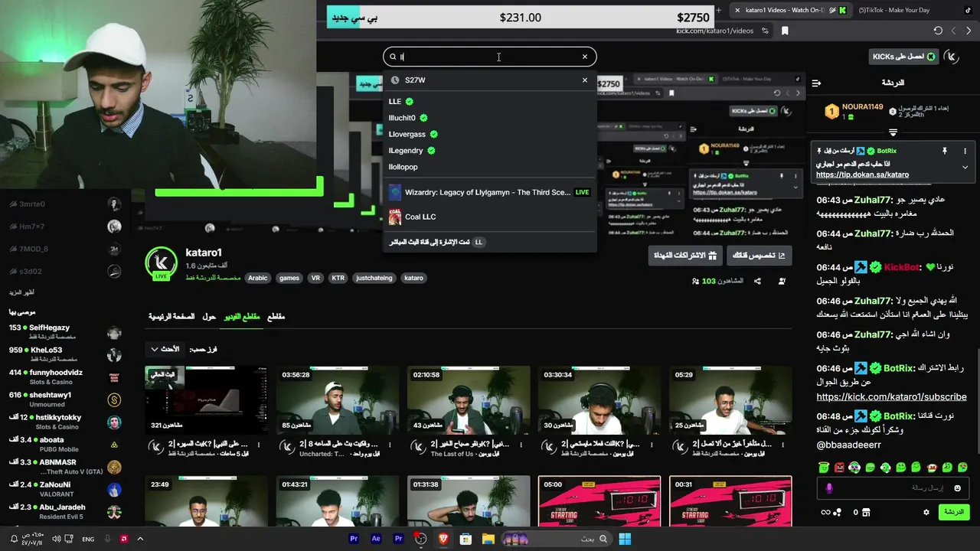Open the tip.dokan.sa/kataro link in chat
This screenshot has width=980, height=551.
(x=862, y=174)
